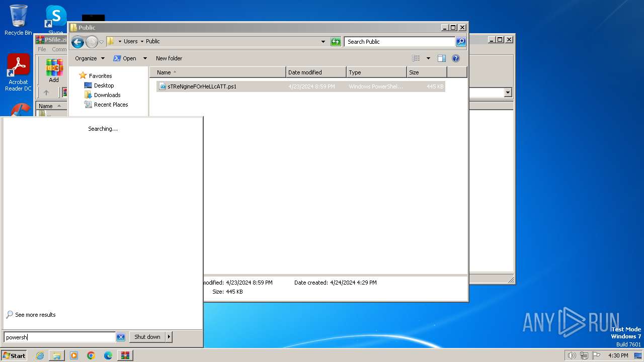The height and width of the screenshot is (362, 644).
Task: Click Open with PowerShell button
Action: (x=125, y=58)
